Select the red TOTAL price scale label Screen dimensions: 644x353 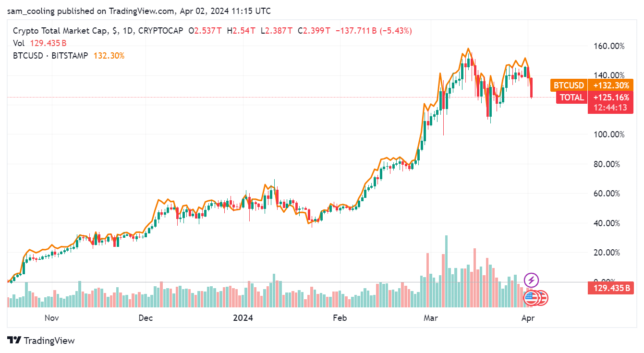[572, 97]
